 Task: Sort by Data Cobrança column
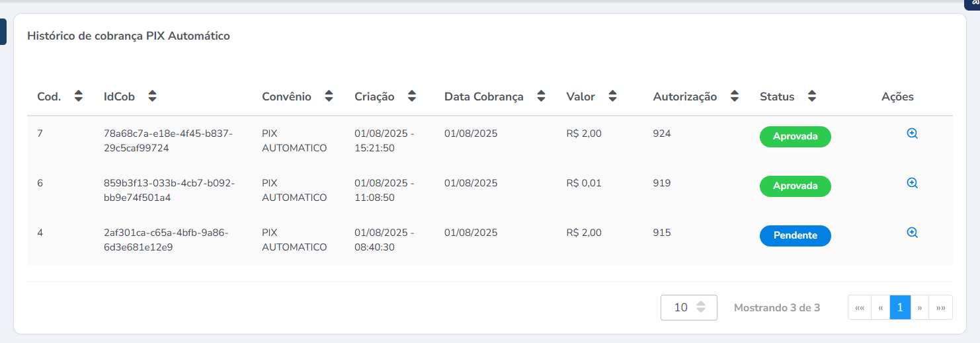(x=541, y=96)
